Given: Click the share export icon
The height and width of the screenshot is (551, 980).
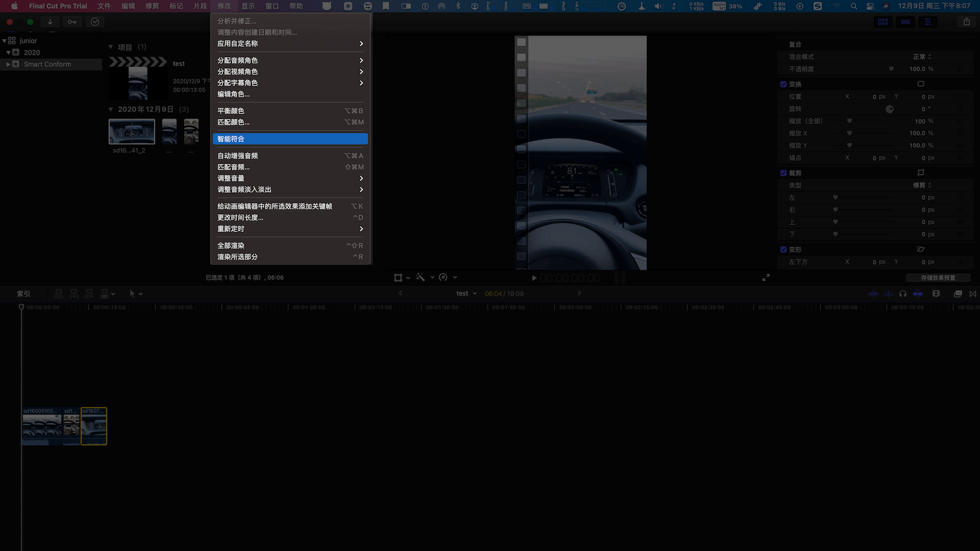Looking at the screenshot, I should point(967,22).
